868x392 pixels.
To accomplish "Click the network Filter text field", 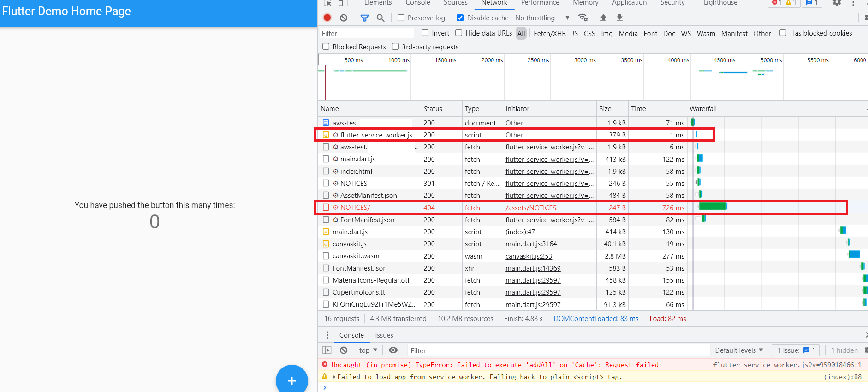I will (367, 33).
